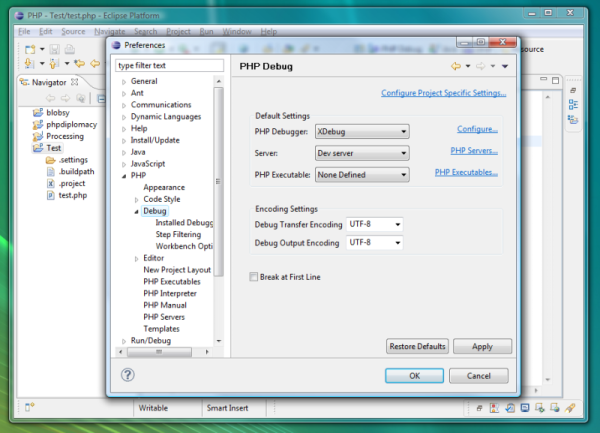The image size is (600, 433).
Task: Click the Cancel button
Action: coord(479,376)
